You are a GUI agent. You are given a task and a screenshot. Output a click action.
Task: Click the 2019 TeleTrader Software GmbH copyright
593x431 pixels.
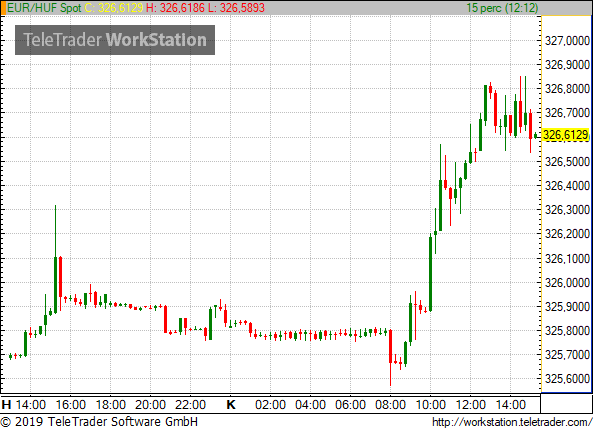(99, 422)
